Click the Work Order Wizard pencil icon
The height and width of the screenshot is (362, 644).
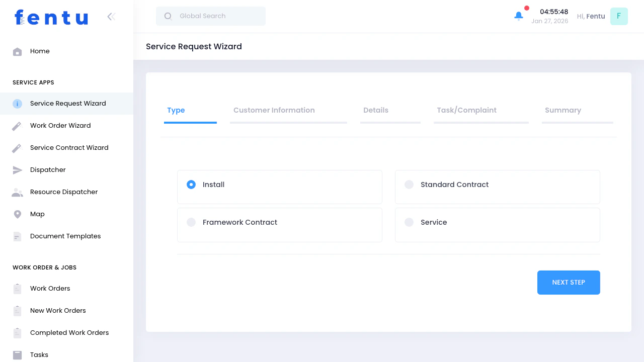(17, 125)
